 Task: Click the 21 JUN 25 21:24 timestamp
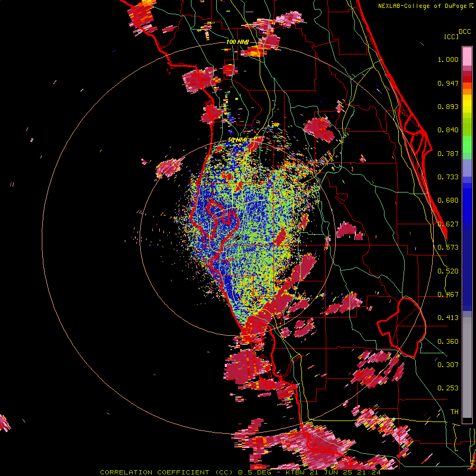click(x=345, y=472)
